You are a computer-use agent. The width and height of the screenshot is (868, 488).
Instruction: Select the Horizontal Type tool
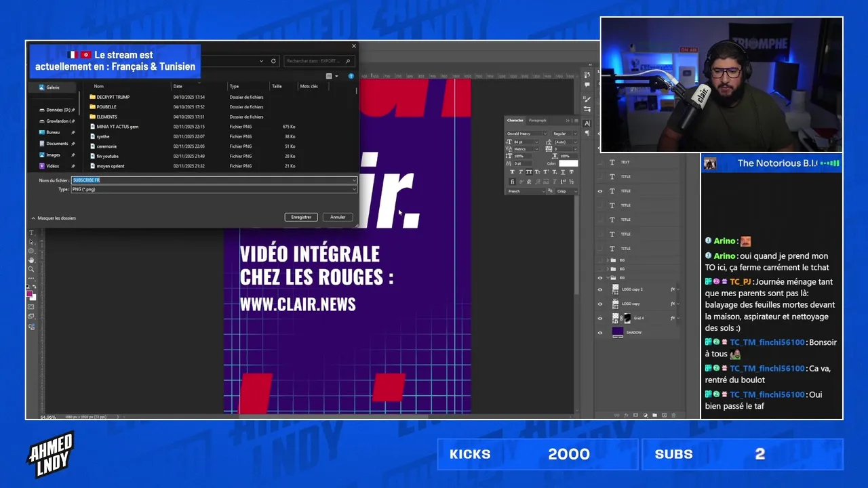31,232
